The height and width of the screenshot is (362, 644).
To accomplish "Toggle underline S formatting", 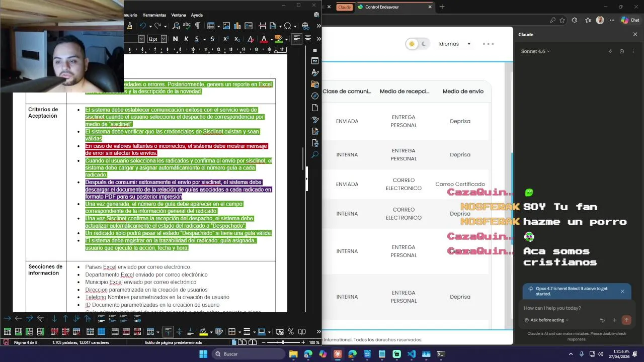I will coord(197,39).
